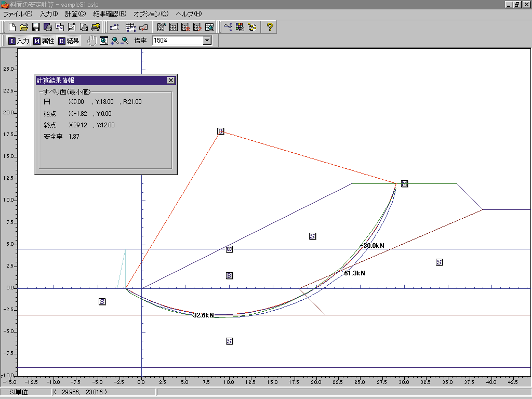Click the Help question mark icon
This screenshot has height=399, width=532.
270,27
